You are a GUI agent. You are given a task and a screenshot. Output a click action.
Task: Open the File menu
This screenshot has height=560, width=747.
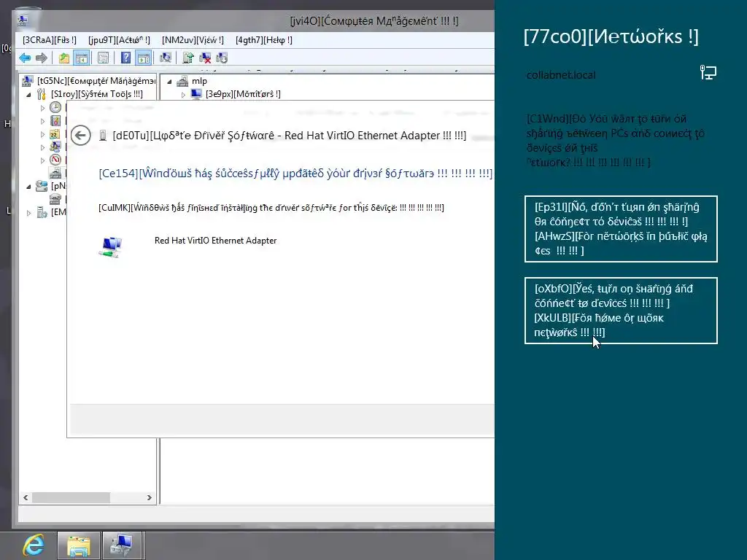tap(50, 40)
